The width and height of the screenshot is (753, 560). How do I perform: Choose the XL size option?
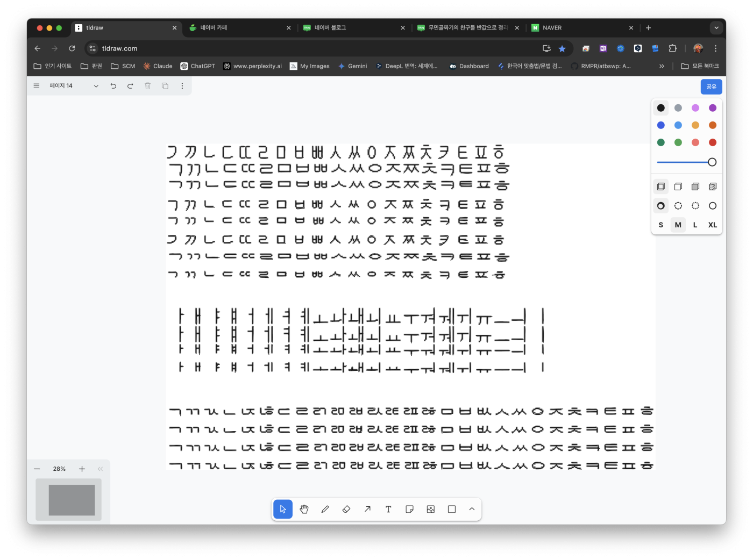point(712,225)
